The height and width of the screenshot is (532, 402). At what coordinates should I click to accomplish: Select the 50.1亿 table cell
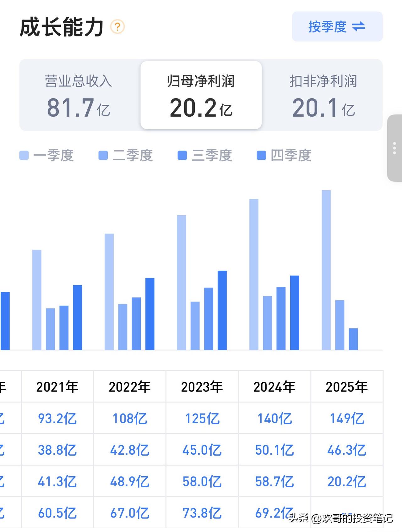(x=274, y=450)
